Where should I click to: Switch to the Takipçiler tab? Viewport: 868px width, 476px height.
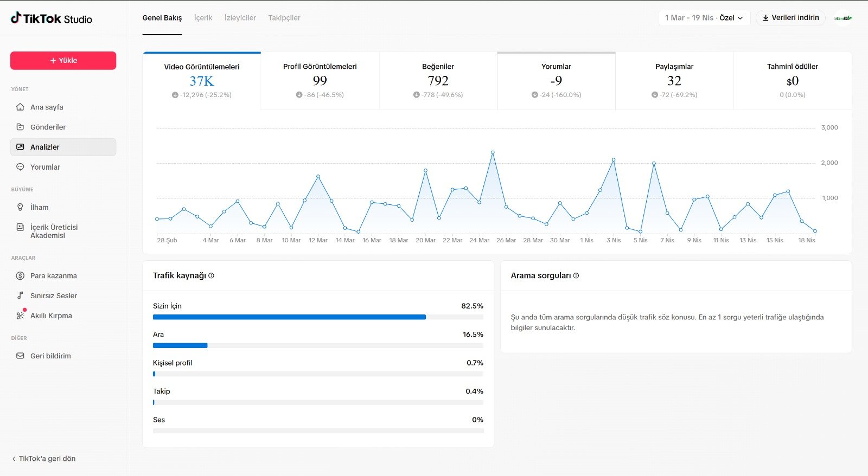click(x=284, y=18)
